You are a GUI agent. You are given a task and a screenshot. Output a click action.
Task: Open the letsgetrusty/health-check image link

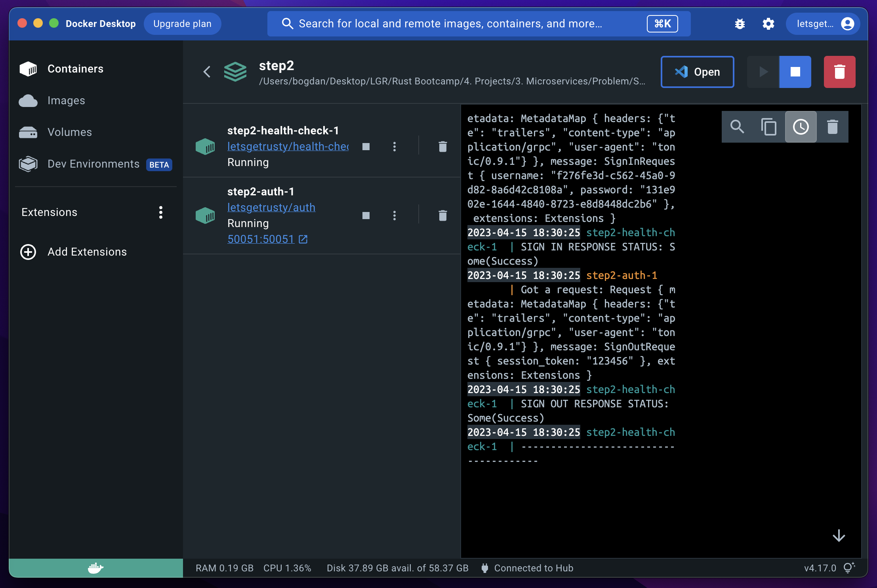point(288,147)
